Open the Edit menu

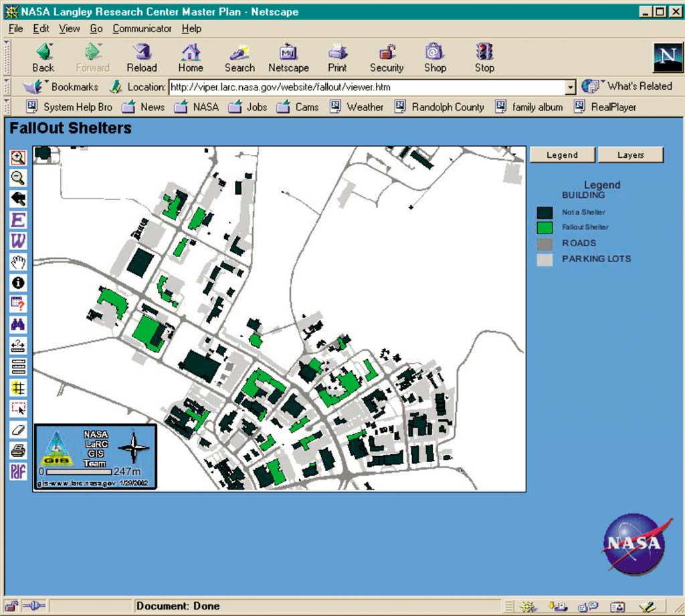pos(41,29)
